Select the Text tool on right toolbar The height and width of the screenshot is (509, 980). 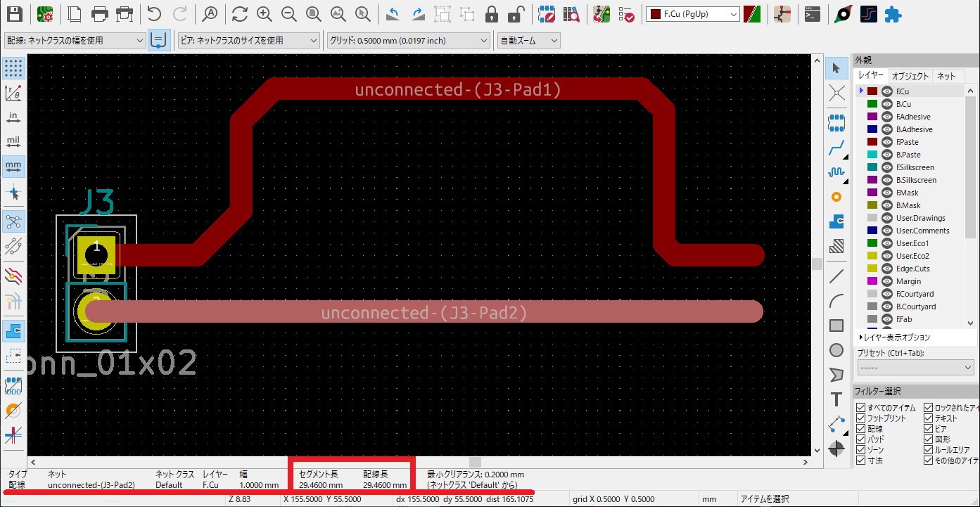click(837, 399)
